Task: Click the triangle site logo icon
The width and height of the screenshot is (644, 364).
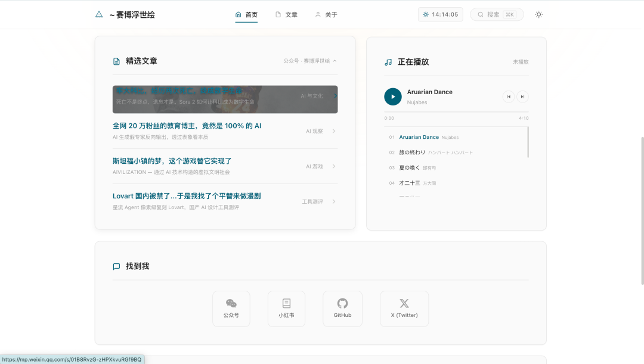Action: click(99, 14)
